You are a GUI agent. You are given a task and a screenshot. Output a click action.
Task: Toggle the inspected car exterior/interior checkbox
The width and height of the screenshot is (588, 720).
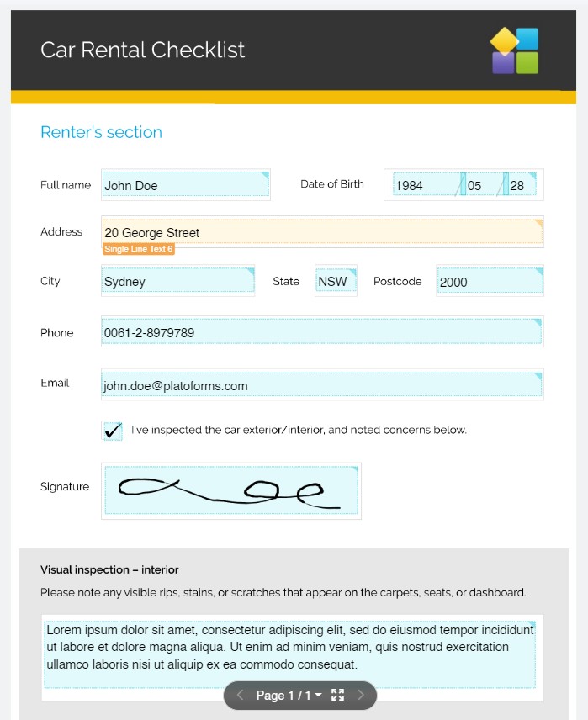click(x=112, y=431)
